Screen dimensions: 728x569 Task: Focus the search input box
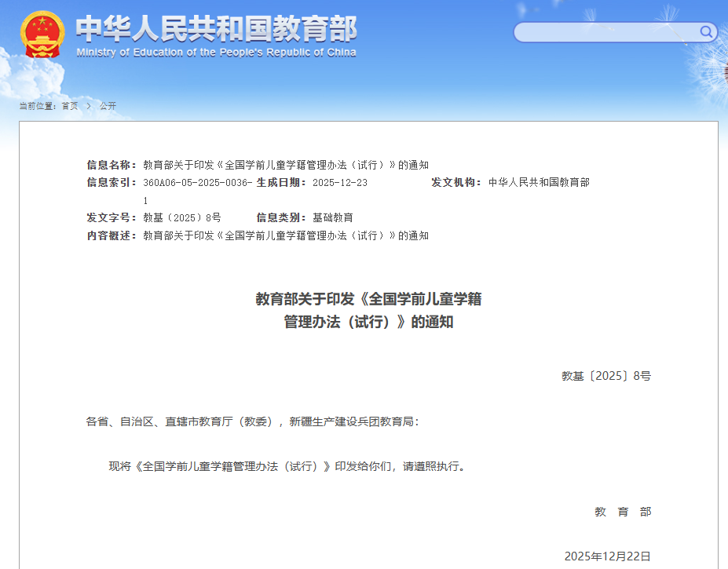click(605, 32)
